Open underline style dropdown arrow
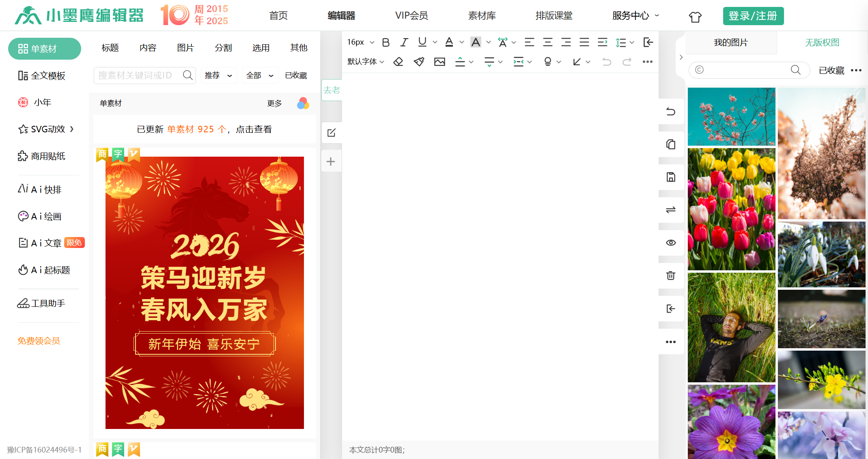This screenshot has width=868, height=459. click(x=435, y=42)
